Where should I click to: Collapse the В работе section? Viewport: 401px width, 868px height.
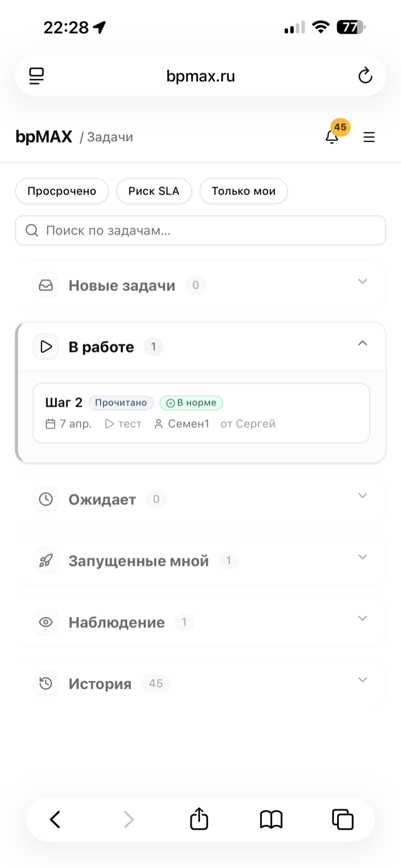click(362, 343)
